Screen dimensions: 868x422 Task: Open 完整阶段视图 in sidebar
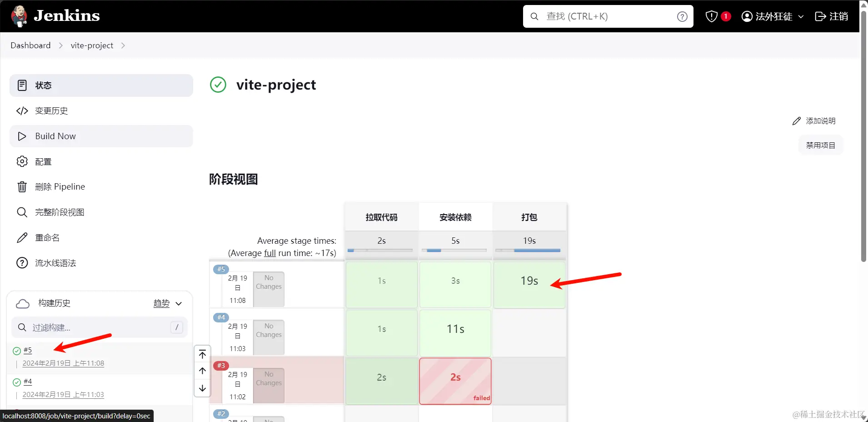tap(101, 212)
